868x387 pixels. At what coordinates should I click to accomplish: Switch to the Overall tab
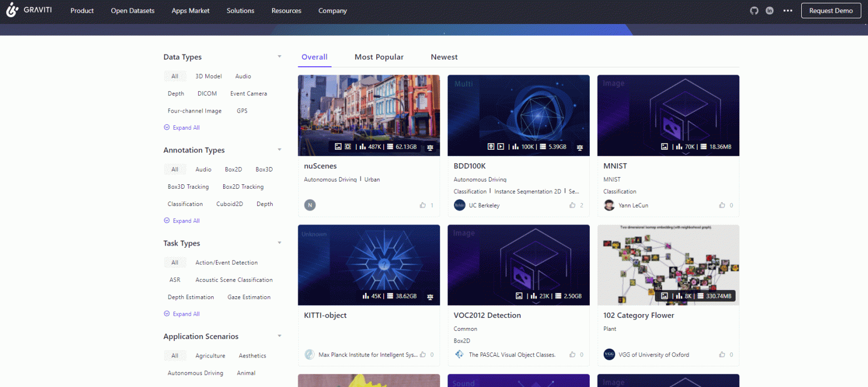click(314, 57)
